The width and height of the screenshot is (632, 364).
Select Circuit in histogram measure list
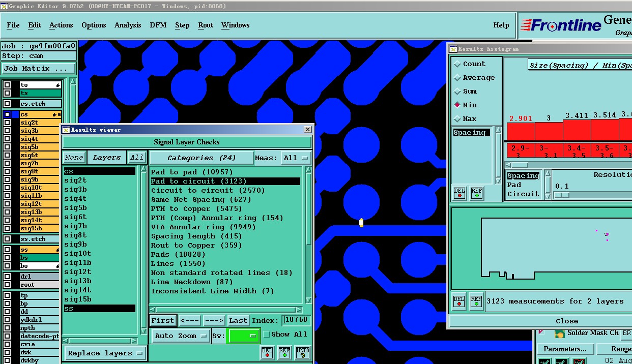tap(523, 194)
